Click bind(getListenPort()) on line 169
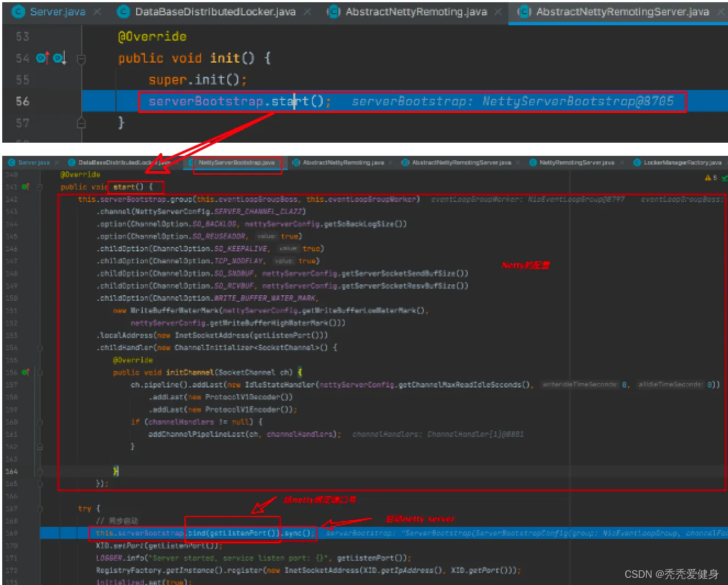 234,533
